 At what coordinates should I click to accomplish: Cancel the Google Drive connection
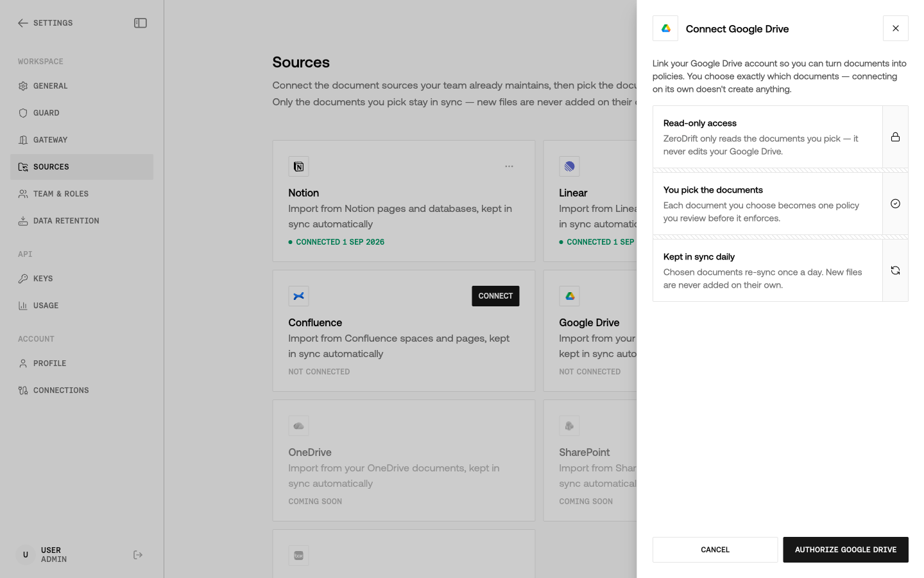tap(715, 550)
